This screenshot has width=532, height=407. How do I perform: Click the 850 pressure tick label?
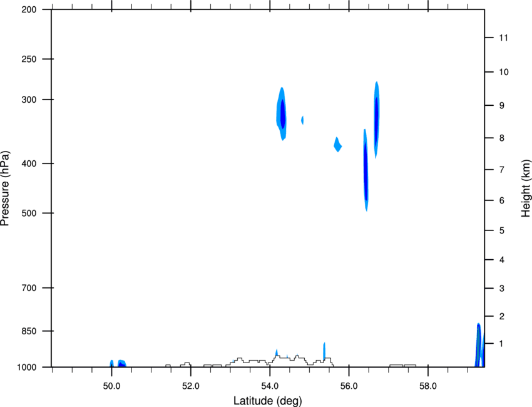coord(29,331)
